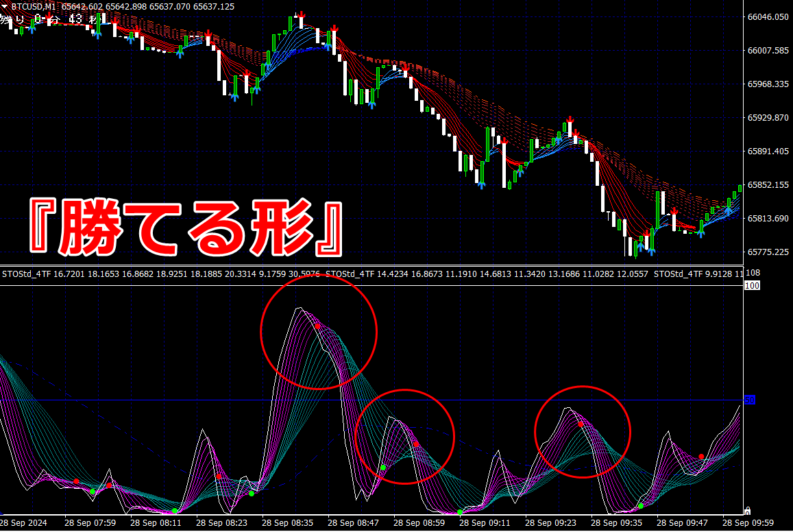Click the triangle icon beside BTCUSD,M1
Image resolution: width=793 pixels, height=532 pixels.
click(5, 7)
